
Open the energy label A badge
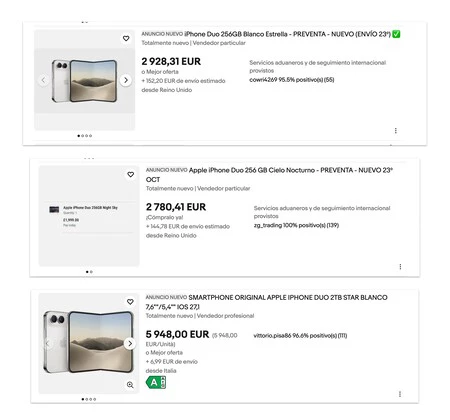click(156, 383)
